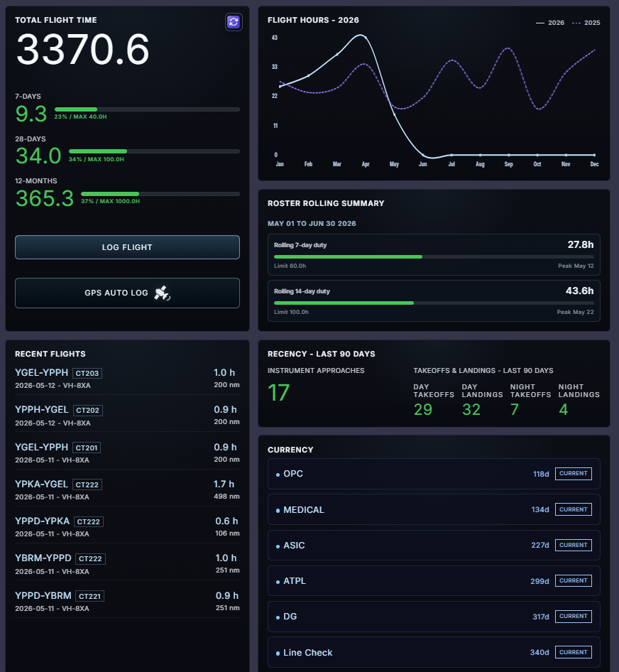Click the CURRENT badge for MEDICAL
The width and height of the screenshot is (619, 672).
tap(573, 509)
